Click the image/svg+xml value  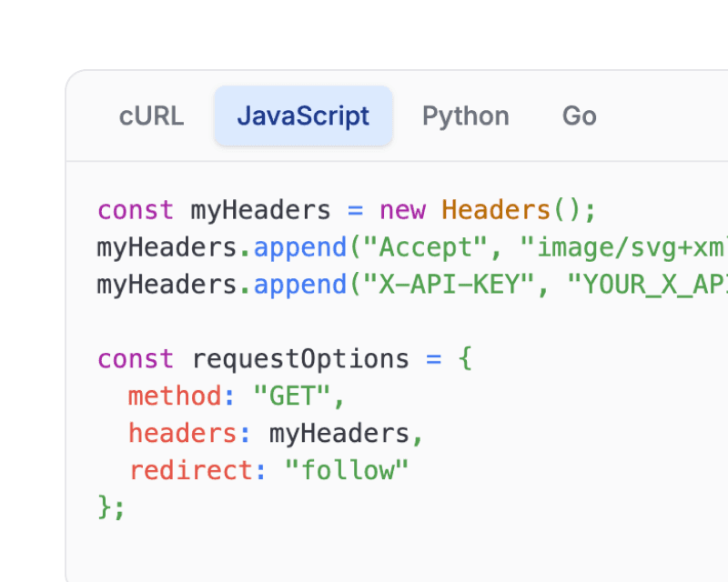pyautogui.click(x=628, y=246)
